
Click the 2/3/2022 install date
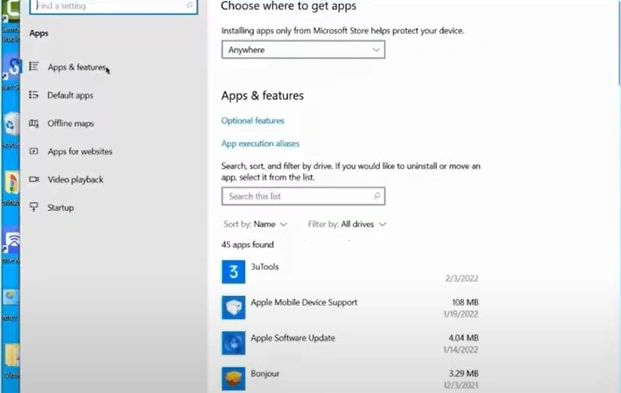click(462, 279)
